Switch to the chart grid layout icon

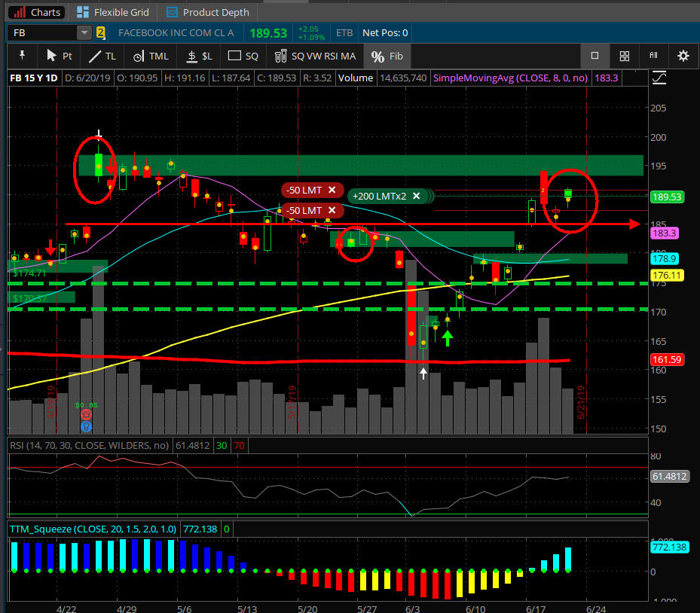tap(624, 56)
